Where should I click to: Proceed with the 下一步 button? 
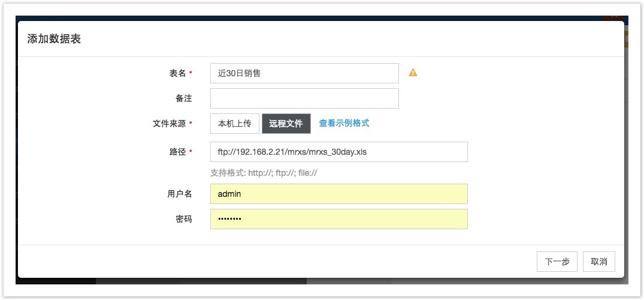coord(557,262)
